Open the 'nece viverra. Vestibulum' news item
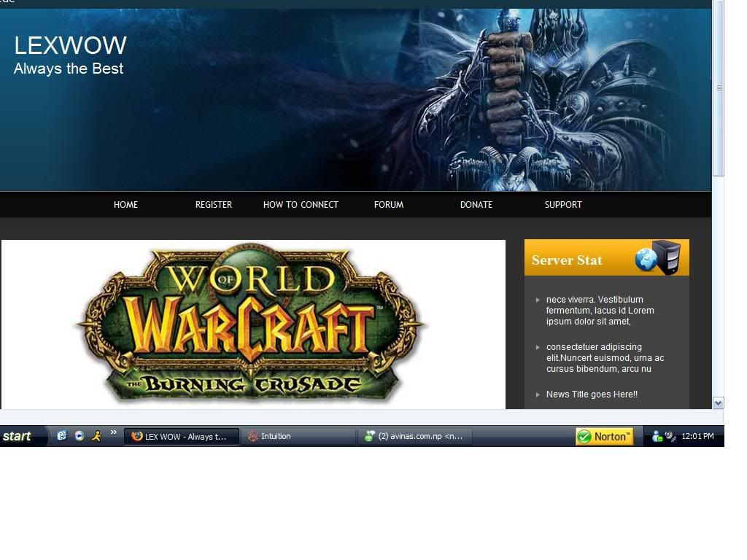 point(600,311)
